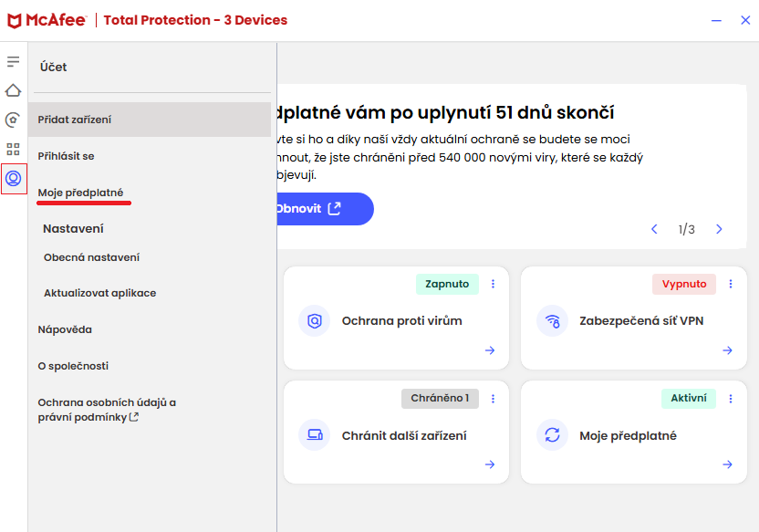759x532 pixels.
Task: Click the Vypnuto status badge on VPN card
Action: tap(684, 284)
